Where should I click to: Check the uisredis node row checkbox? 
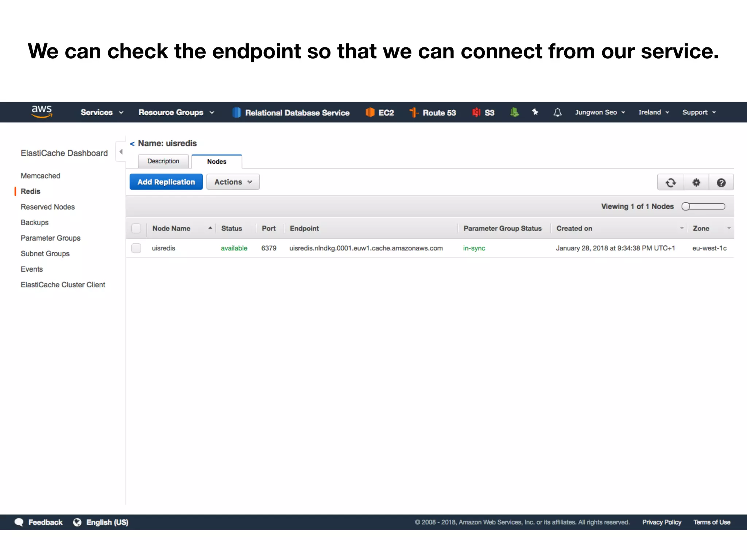point(136,248)
